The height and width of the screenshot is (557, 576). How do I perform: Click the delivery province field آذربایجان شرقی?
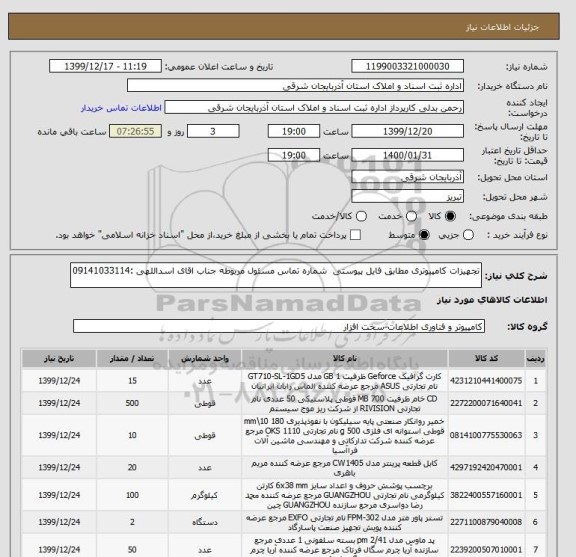[407, 177]
